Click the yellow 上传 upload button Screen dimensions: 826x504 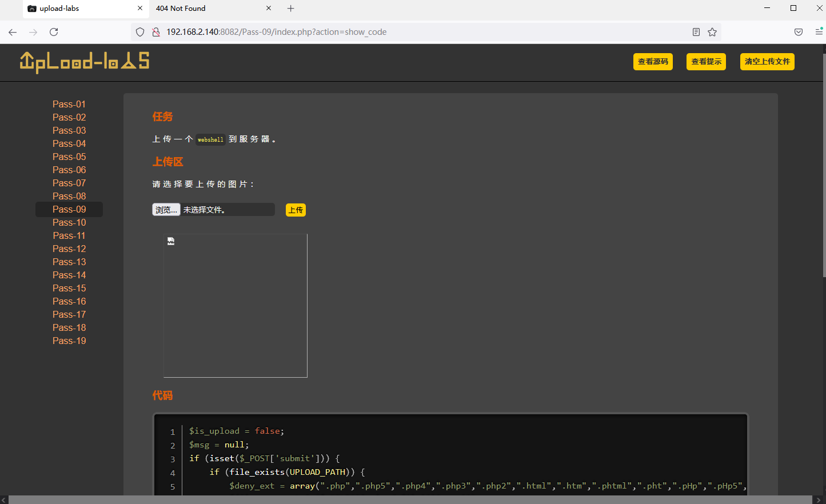pos(296,210)
